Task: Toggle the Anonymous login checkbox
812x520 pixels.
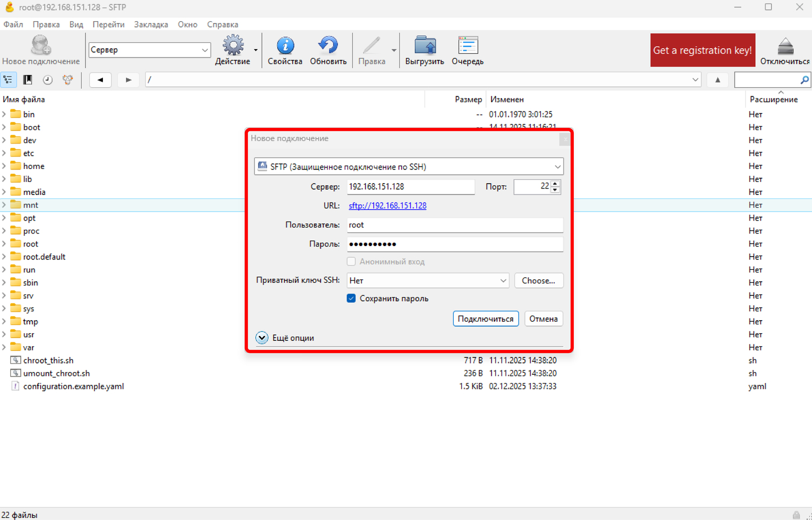Action: (x=351, y=262)
